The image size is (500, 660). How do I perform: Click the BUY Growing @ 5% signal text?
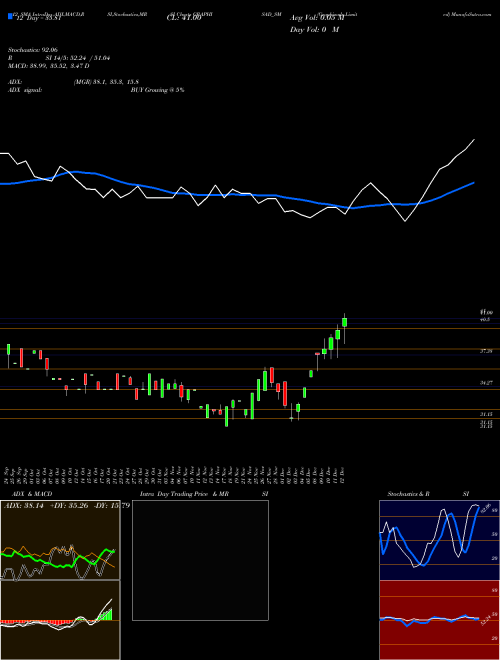click(157, 90)
